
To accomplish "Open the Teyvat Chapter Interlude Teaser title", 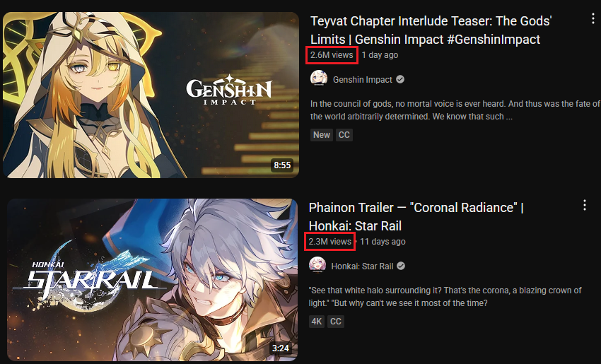I will pos(431,30).
